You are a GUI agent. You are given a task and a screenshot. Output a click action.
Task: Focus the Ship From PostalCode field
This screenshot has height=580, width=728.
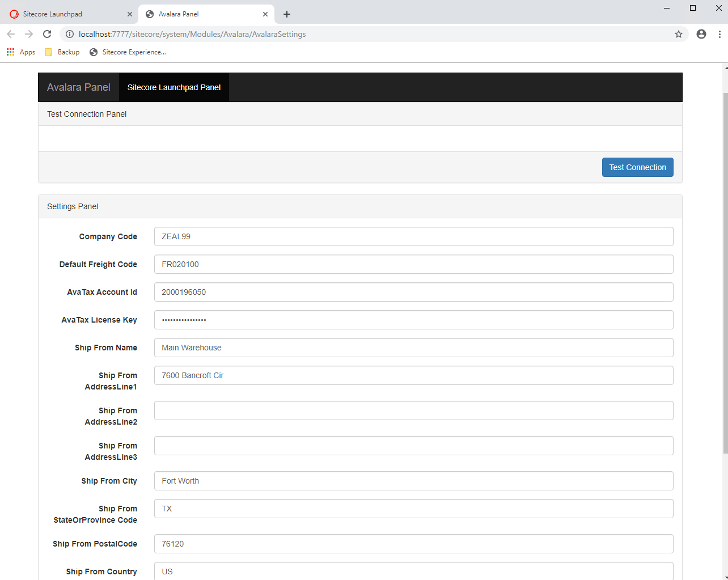[x=414, y=544]
